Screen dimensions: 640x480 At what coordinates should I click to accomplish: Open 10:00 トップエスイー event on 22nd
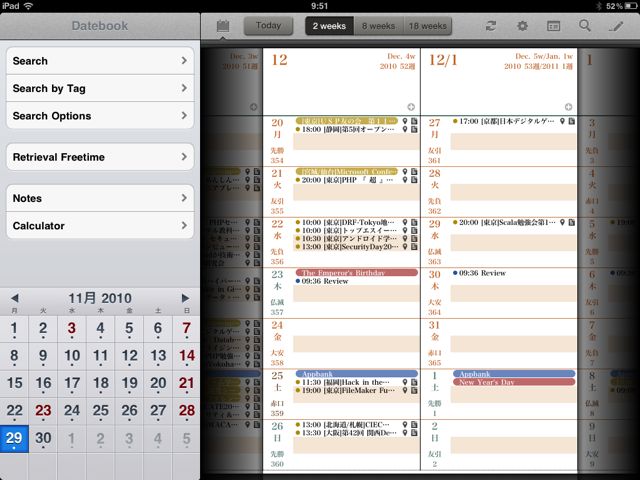[x=346, y=231]
